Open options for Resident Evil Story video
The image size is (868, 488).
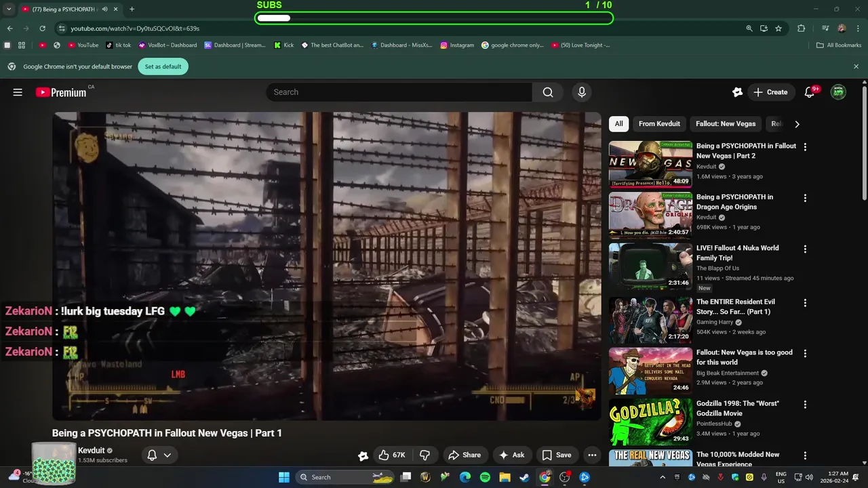tap(805, 303)
